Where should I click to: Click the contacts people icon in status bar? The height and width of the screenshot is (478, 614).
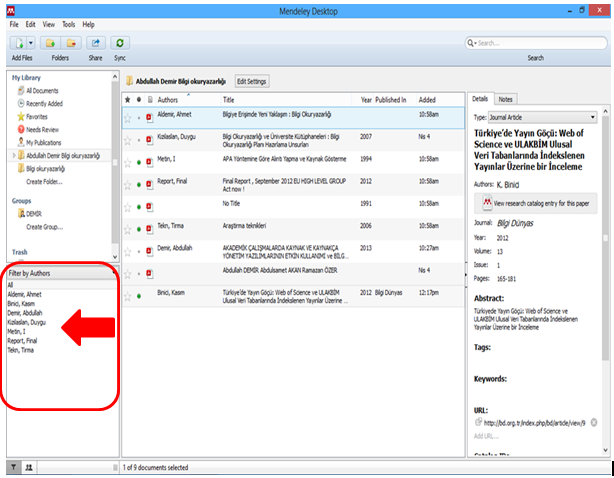29,467
